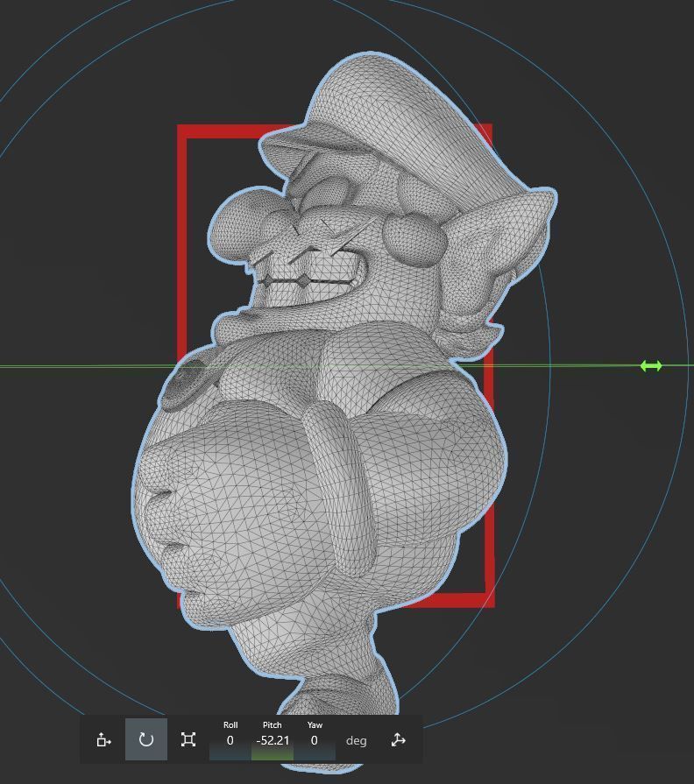Edit the Roll value field

pos(230,740)
